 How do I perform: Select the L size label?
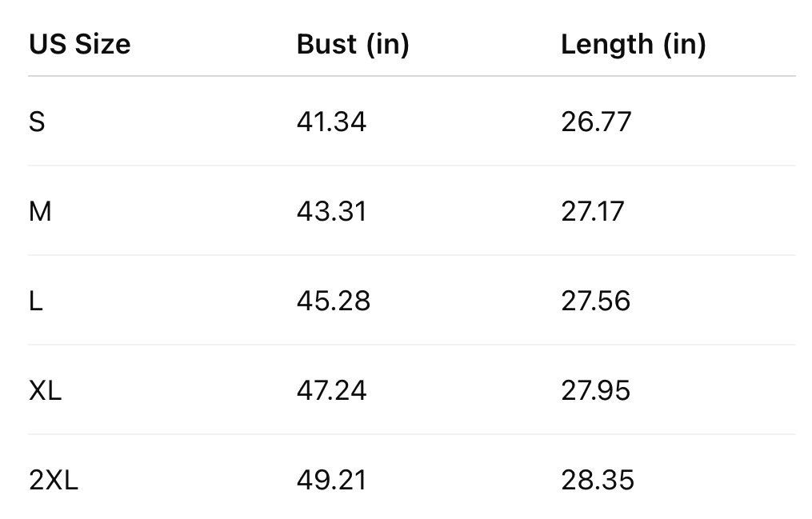pos(35,301)
